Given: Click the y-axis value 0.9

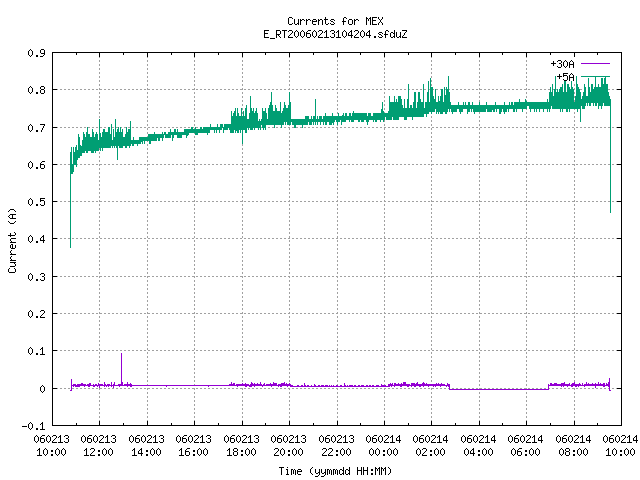Looking at the screenshot, I should 36,53.
